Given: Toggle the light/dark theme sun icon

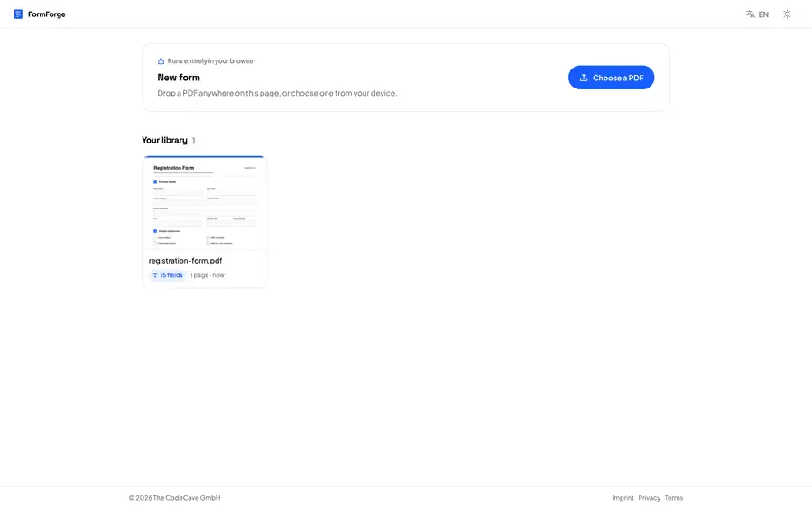Looking at the screenshot, I should pos(787,14).
